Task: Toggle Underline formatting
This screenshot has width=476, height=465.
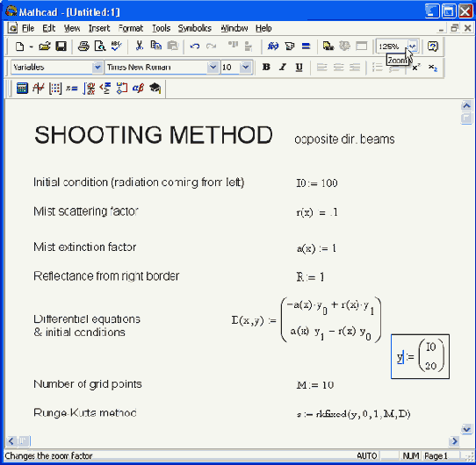Action: pos(299,67)
